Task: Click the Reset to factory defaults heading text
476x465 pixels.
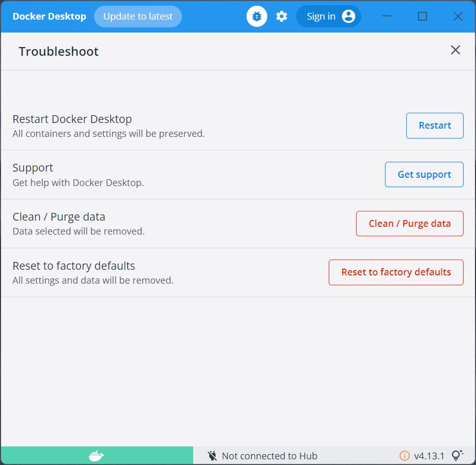Action: pos(73,266)
